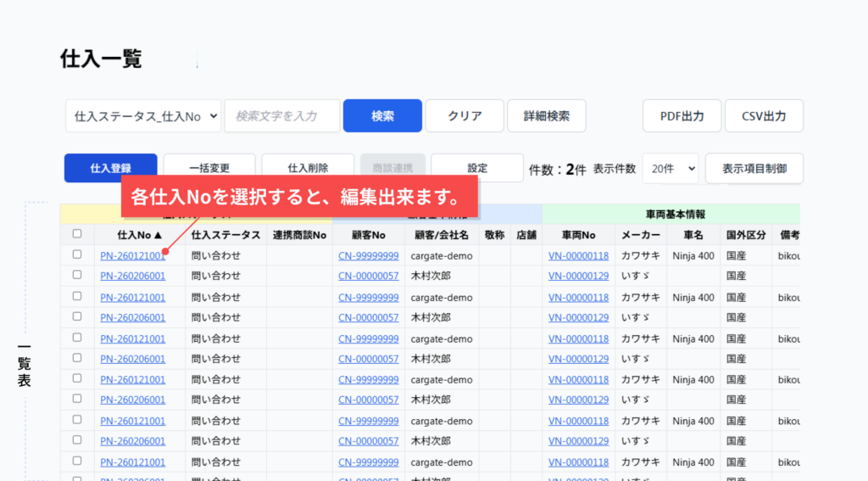Export the list with PDF出力
The width and height of the screenshot is (868, 481).
682,116
